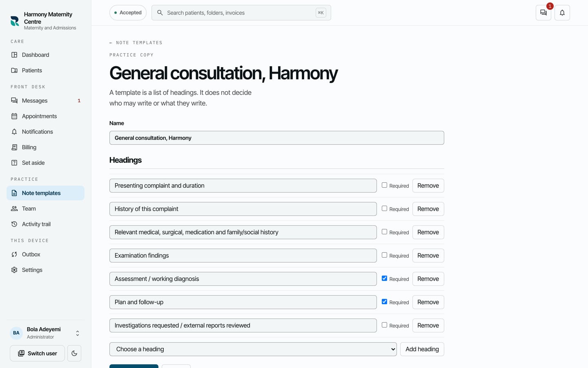Toggle dark mode with the moon icon
The image size is (588, 368).
click(74, 353)
